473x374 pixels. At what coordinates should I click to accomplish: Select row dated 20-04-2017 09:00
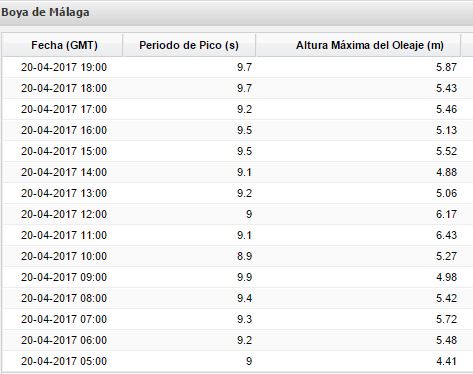[x=231, y=277]
